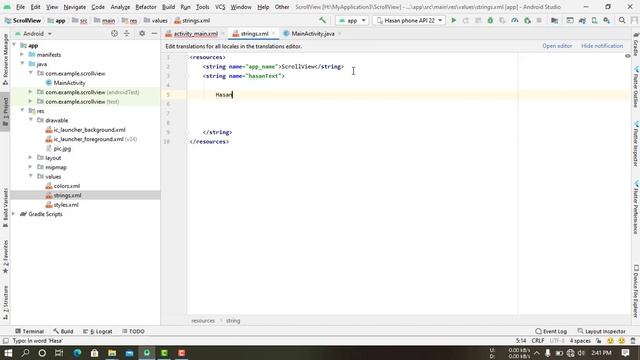Open the File menu
The width and height of the screenshot is (640, 360).
click(20, 7)
